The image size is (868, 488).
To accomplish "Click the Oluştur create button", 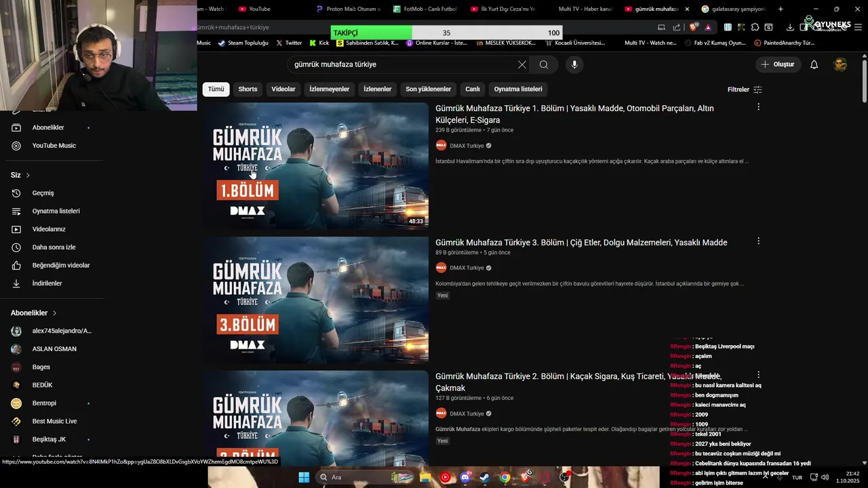I will [778, 64].
